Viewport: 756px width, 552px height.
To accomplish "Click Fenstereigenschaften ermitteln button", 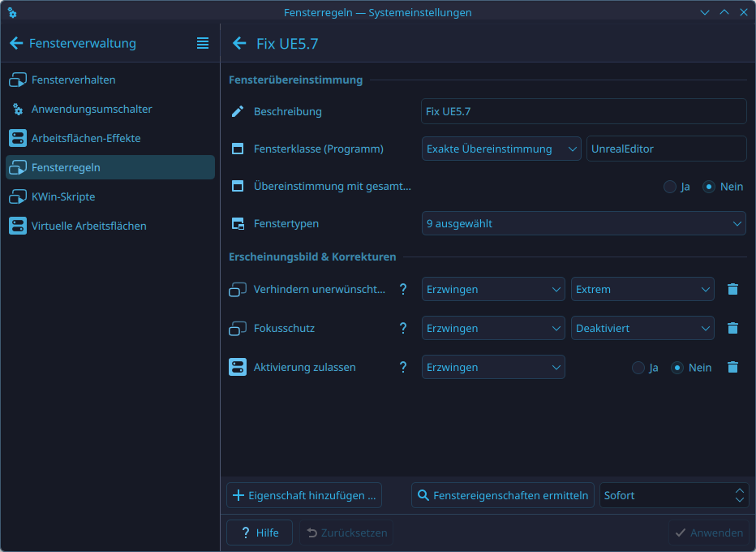I will 502,495.
